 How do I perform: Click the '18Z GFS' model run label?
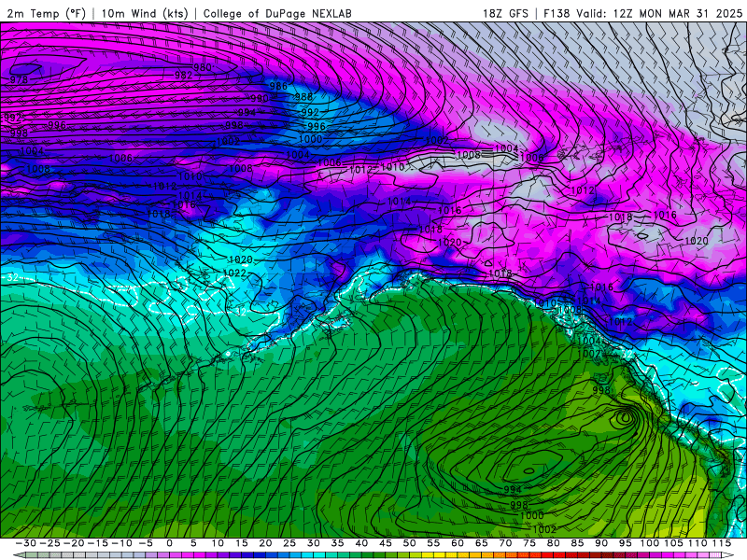click(505, 13)
